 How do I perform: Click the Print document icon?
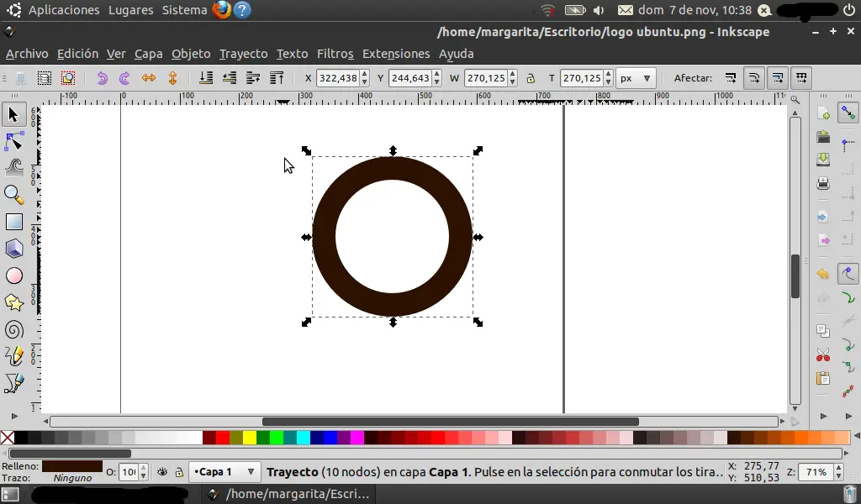(x=823, y=182)
